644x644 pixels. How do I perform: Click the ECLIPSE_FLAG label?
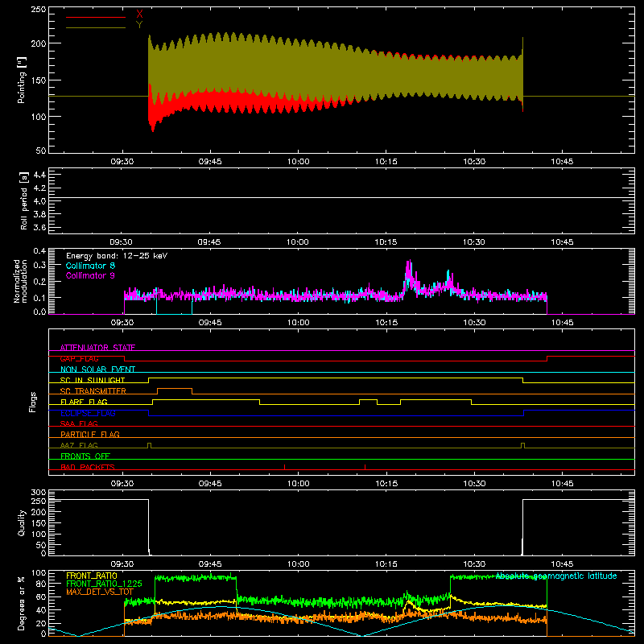click(88, 413)
